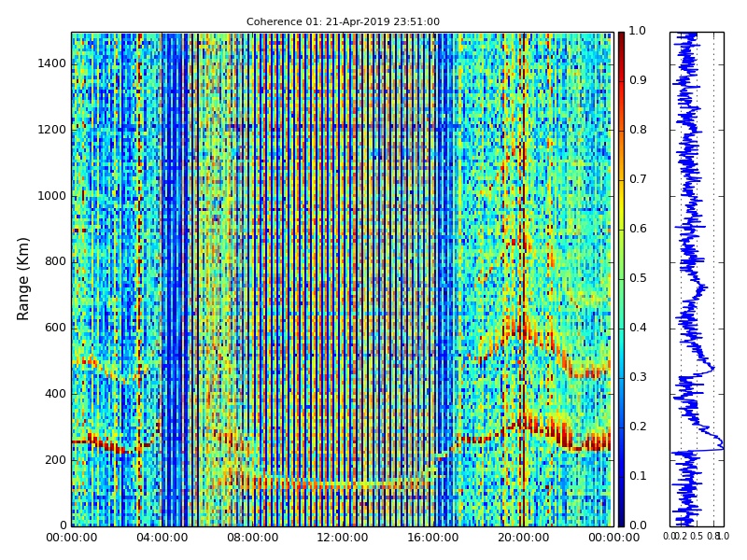Image resolution: width=747 pixels, height=560 pixels.
Task: Click the 12:00:00 time axis label
Action: point(343,538)
